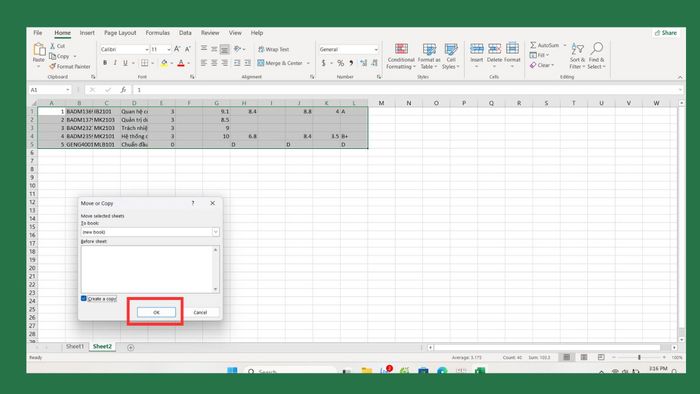700x394 pixels.
Task: Open Conditional Formatting menu
Action: (401, 56)
